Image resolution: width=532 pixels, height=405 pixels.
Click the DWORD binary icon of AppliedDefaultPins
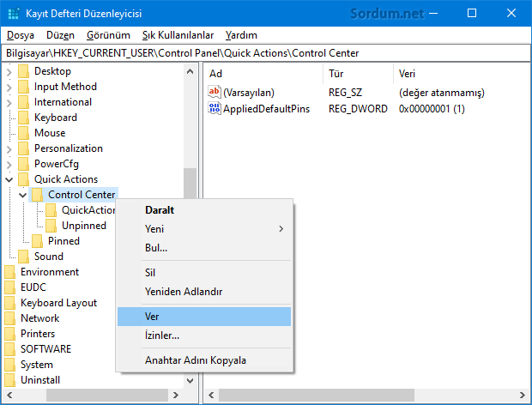[215, 108]
